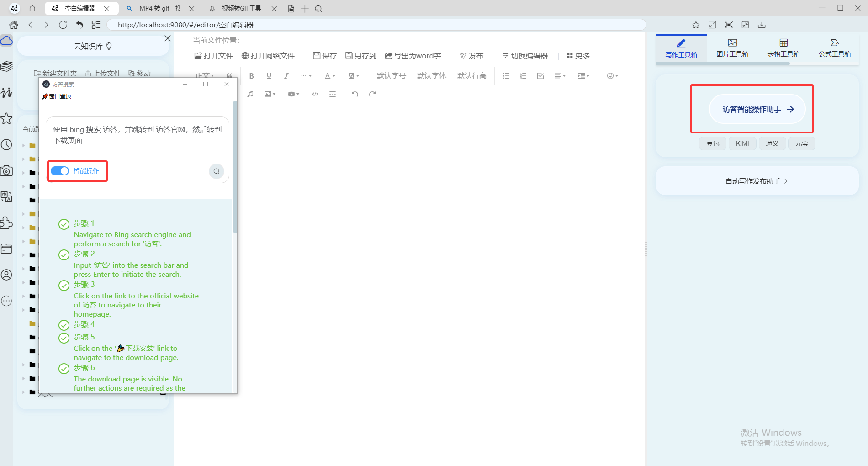Click the checklist task-list icon

coord(540,76)
